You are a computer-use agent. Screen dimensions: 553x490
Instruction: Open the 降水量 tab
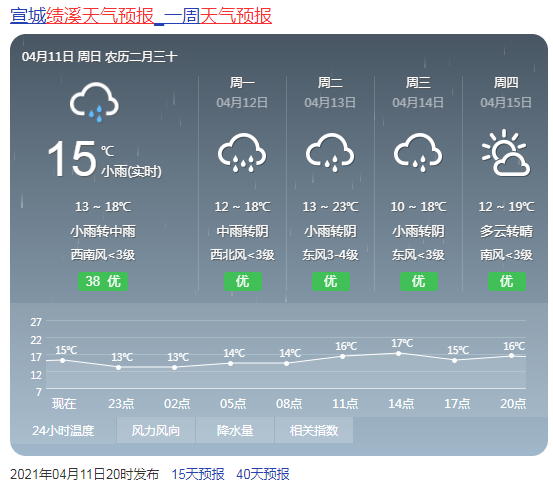(235, 430)
